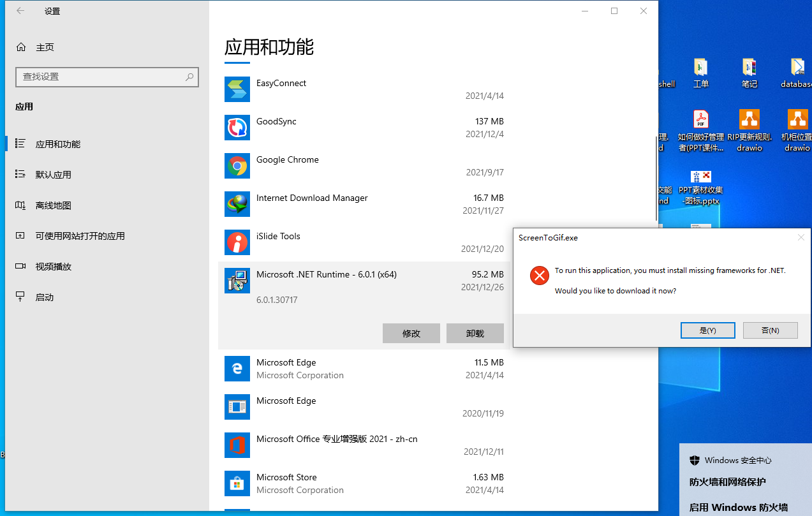The height and width of the screenshot is (516, 812).
Task: Click the 启动 sidebar icon
Action: [20, 297]
